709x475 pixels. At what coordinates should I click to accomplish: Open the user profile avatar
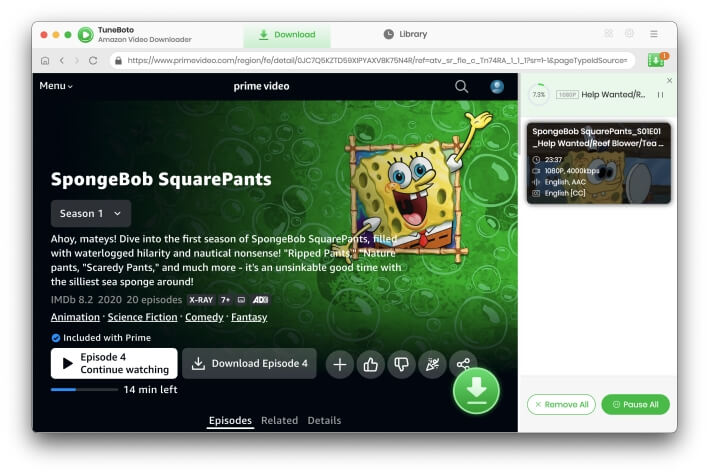point(497,86)
